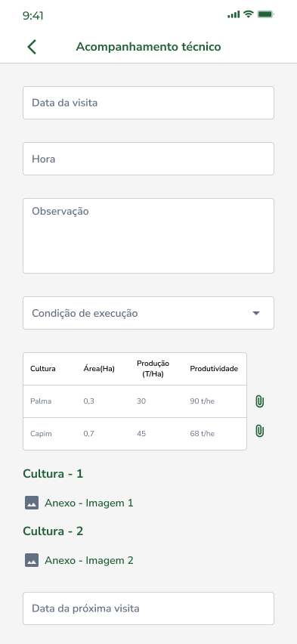Click inside the Observação text area
The image size is (297, 644).
point(148,236)
